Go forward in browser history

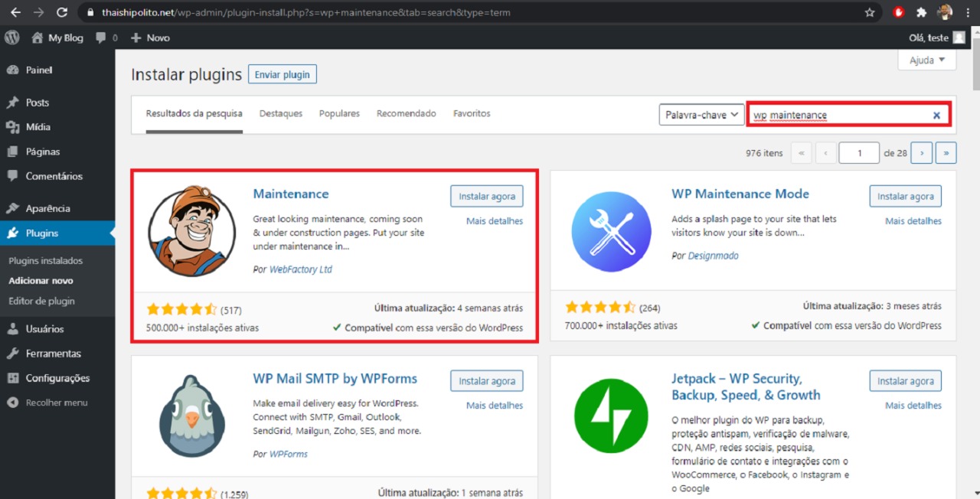click(38, 12)
